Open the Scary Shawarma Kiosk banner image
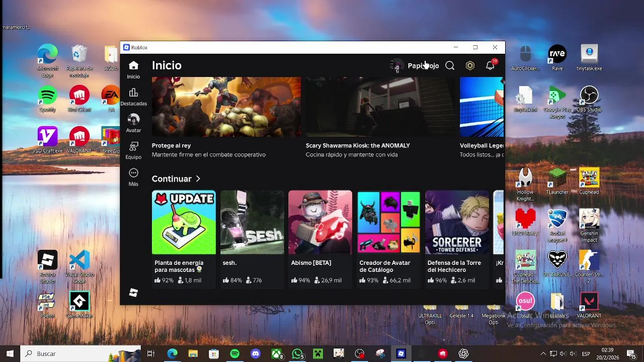The height and width of the screenshot is (362, 644). click(380, 107)
